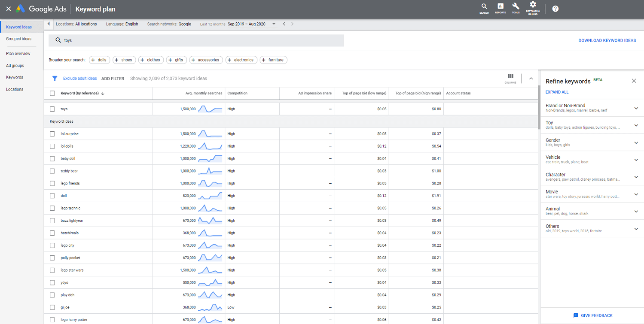Sort by Avg. monthly searches column

pos(204,93)
